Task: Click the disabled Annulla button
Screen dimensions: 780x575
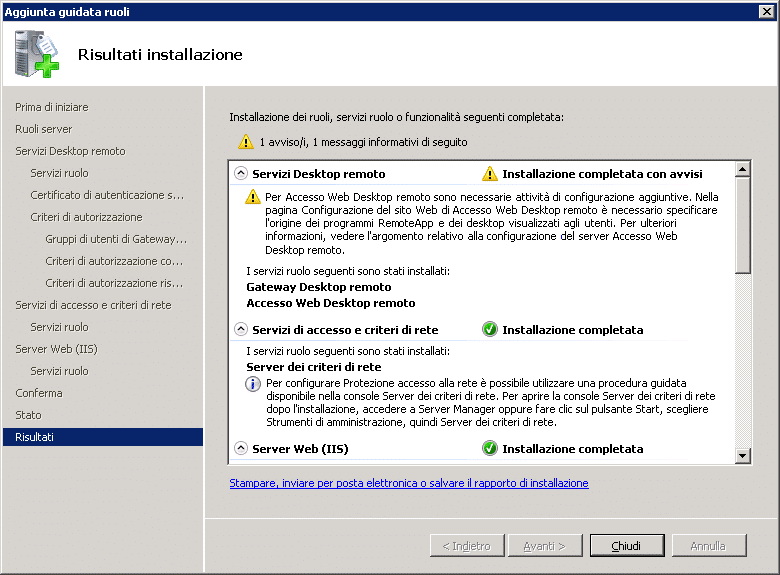Action: (x=709, y=546)
